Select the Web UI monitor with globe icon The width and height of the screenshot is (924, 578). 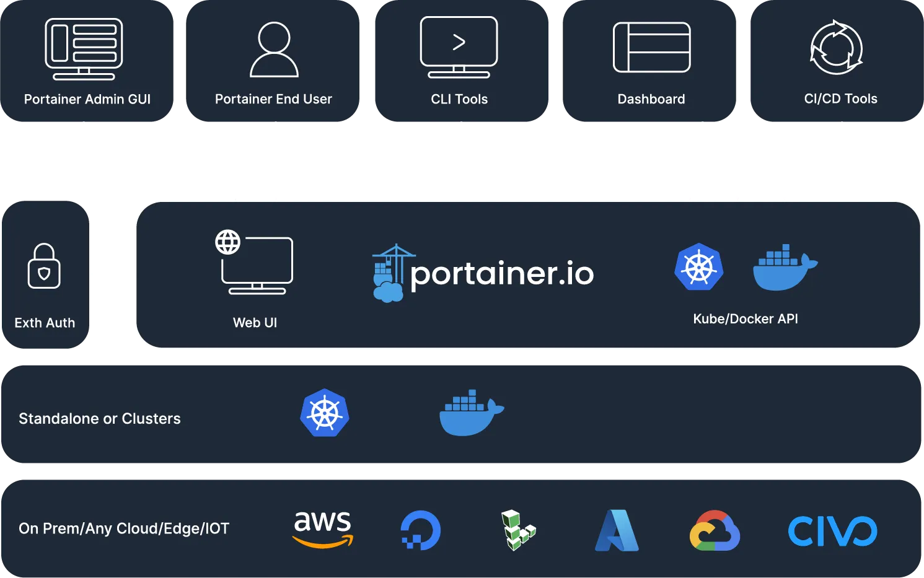[254, 261]
